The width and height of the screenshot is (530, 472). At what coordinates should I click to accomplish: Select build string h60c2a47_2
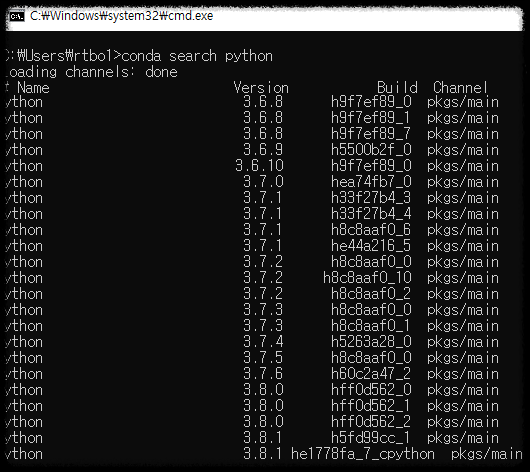coord(371,374)
